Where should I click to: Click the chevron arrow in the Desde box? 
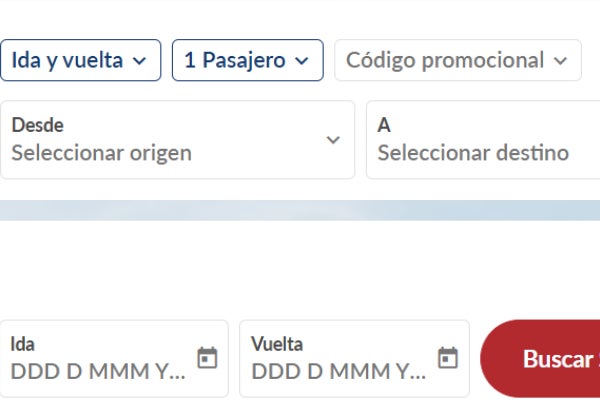click(x=333, y=140)
